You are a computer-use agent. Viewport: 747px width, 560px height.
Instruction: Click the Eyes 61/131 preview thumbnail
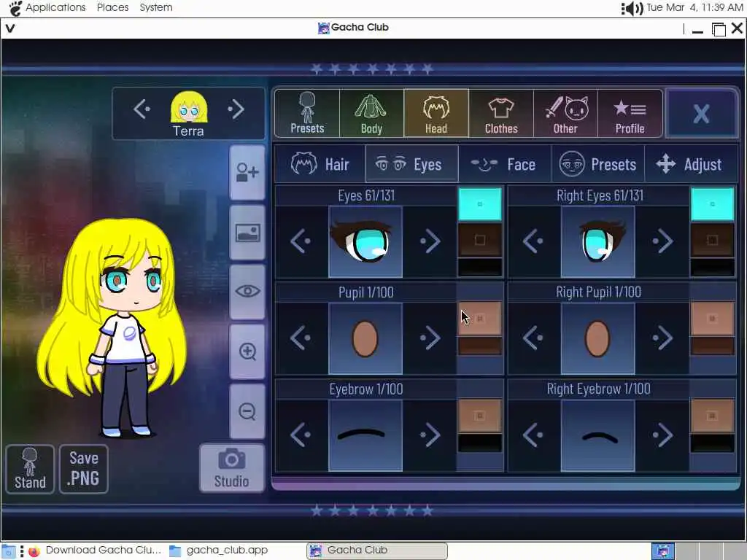pyautogui.click(x=365, y=241)
